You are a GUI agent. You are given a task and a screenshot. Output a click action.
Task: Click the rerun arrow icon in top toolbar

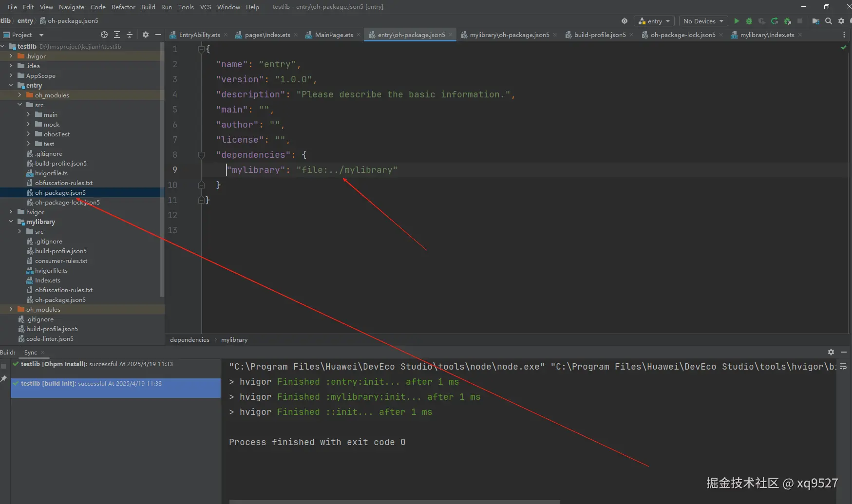(x=775, y=21)
